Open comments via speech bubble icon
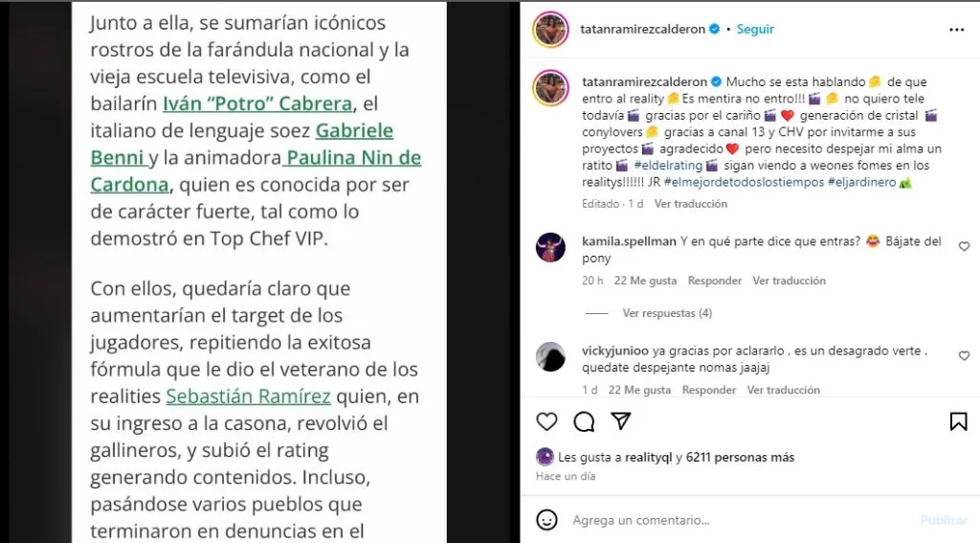 click(584, 421)
